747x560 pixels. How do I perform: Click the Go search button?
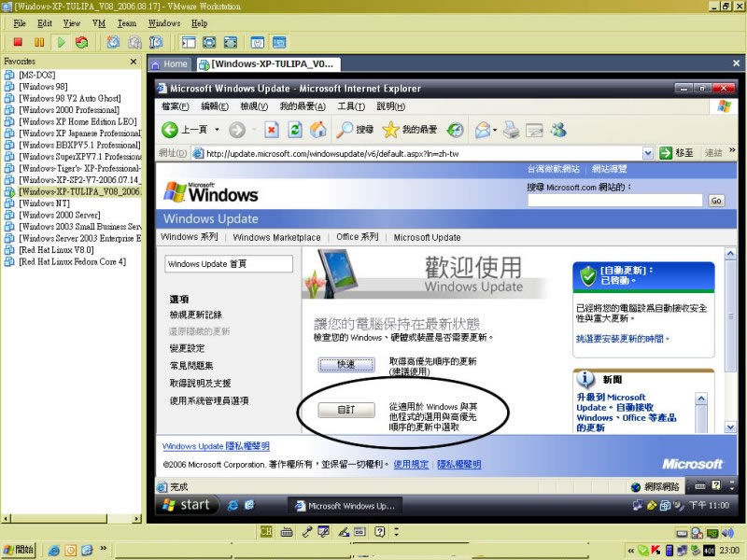pos(716,201)
